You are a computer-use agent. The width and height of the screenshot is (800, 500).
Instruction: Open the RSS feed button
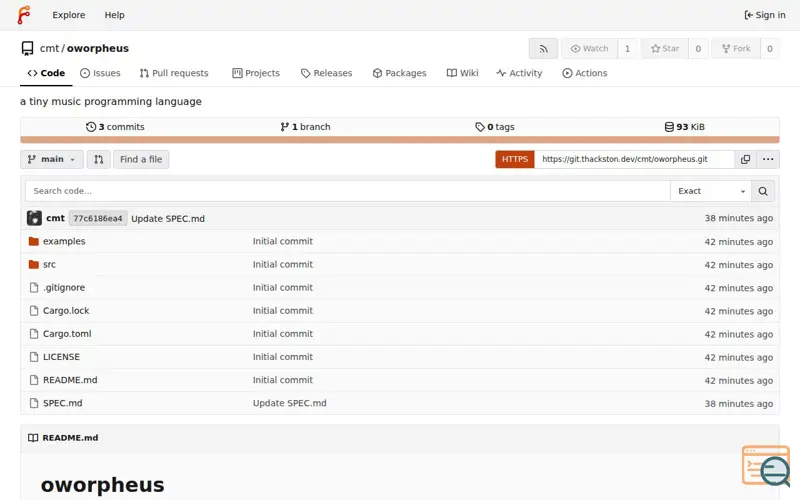click(x=543, y=48)
